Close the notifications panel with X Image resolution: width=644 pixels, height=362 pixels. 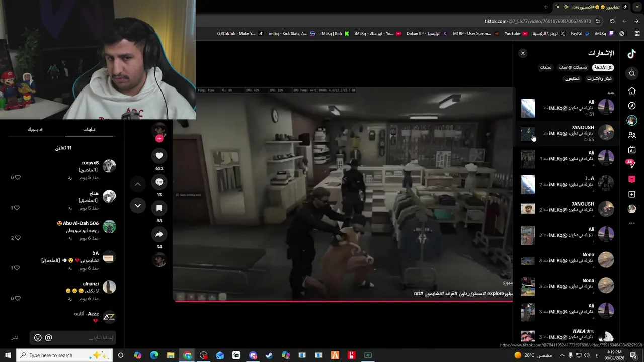tap(523, 53)
